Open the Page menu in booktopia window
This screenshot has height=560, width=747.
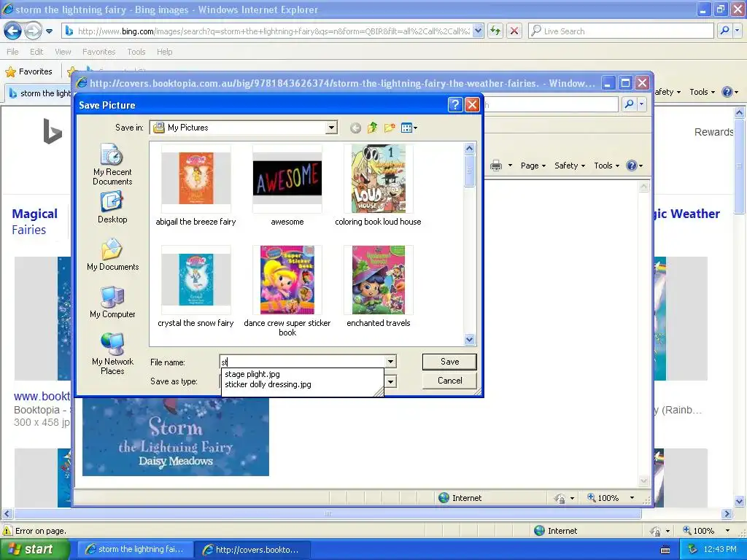click(x=533, y=166)
